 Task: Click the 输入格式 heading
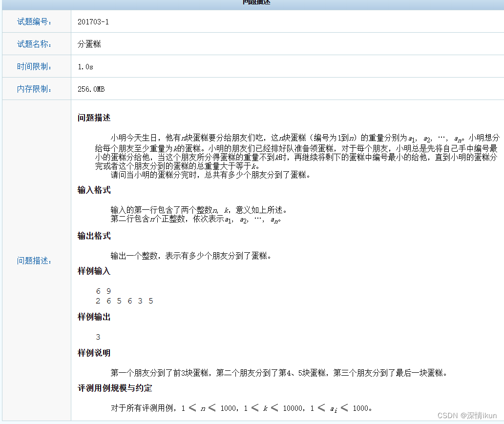click(x=94, y=190)
